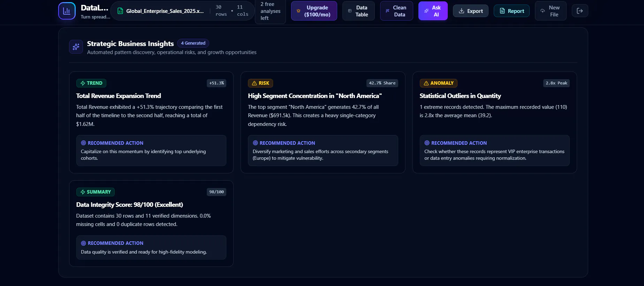Click the sparkles icon beside Strategic Business Insights

coord(76,47)
